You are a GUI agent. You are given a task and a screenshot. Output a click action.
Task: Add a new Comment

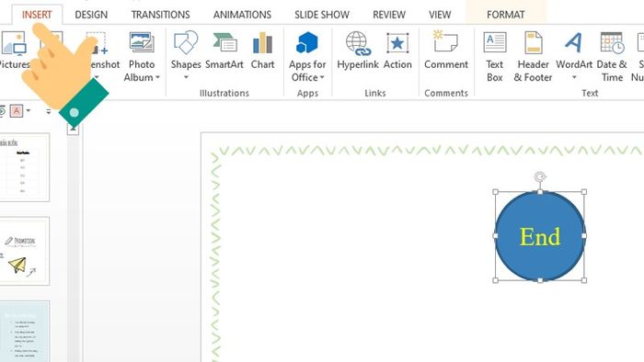tap(446, 50)
